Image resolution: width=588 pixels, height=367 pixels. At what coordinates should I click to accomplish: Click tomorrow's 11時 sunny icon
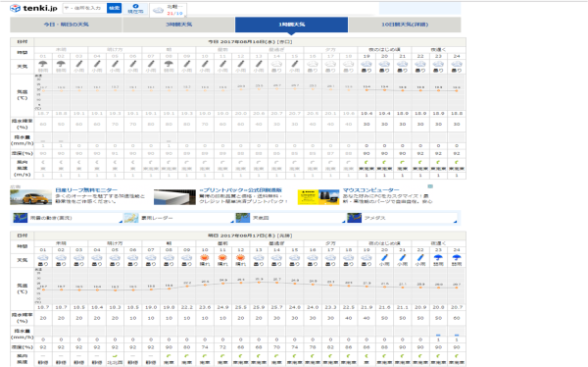coord(222,258)
